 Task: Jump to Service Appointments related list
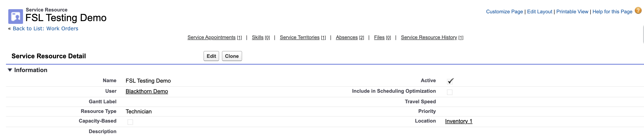pyautogui.click(x=211, y=37)
